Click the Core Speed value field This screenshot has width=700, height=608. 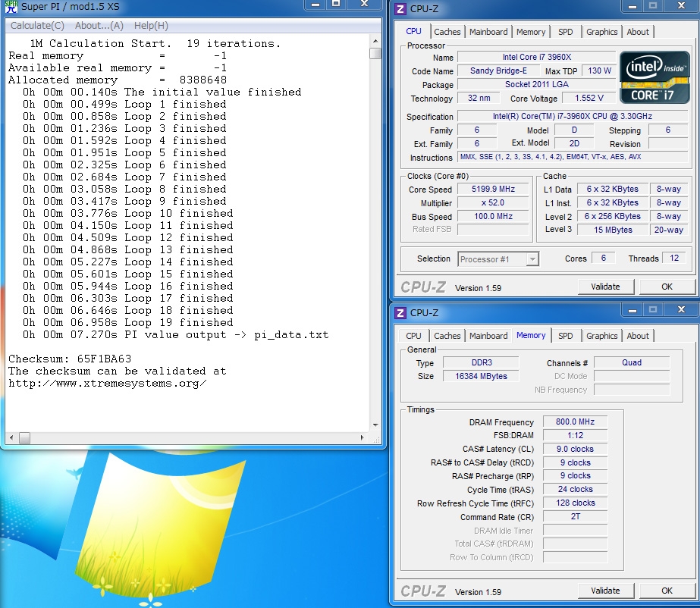(x=494, y=190)
